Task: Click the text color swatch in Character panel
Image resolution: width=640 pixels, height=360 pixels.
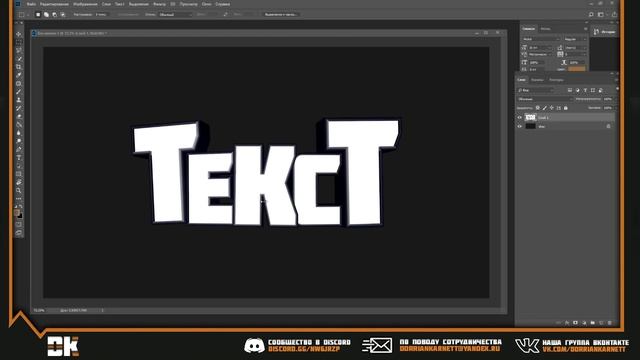Action: tap(577, 69)
